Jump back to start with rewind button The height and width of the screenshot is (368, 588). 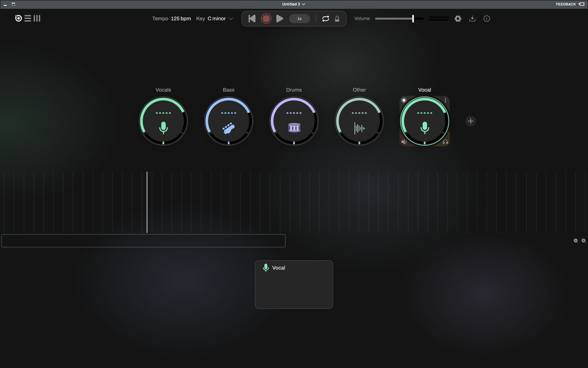(x=252, y=19)
